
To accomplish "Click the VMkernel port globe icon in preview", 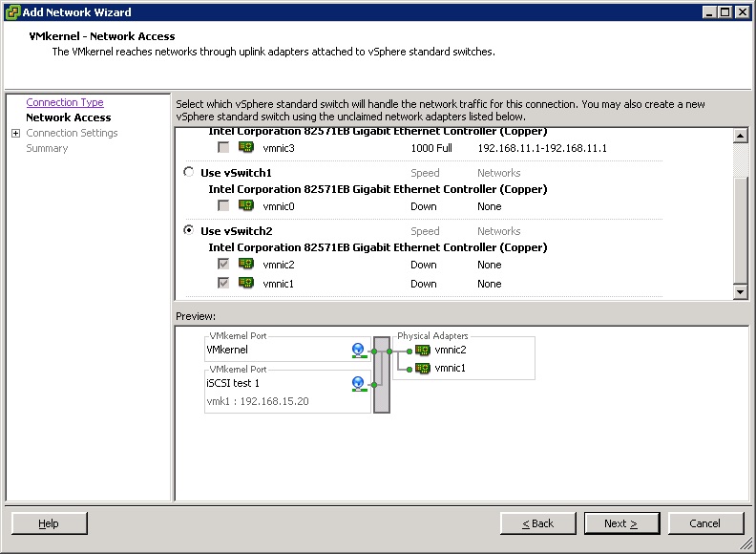I will coord(359,351).
